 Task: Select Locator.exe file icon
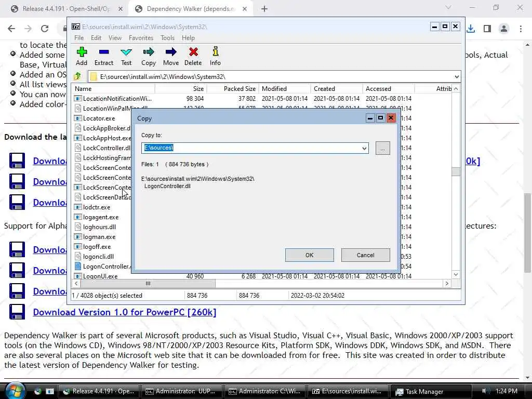pos(78,118)
